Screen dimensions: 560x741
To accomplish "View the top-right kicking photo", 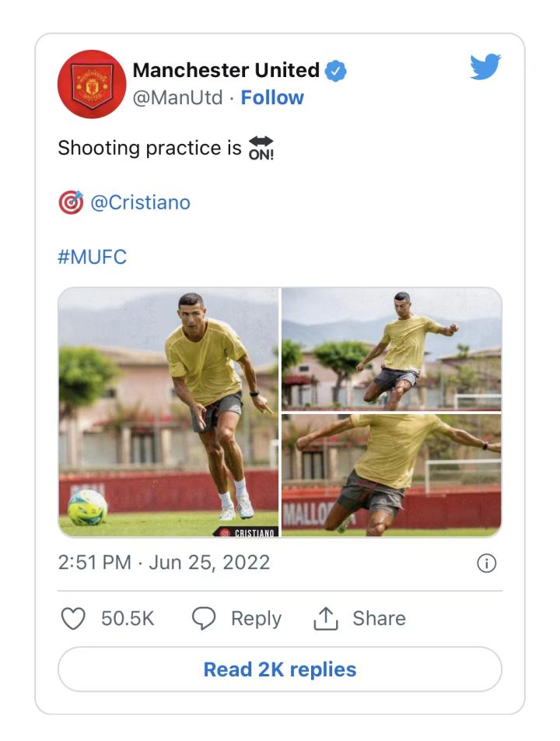I will (391, 349).
